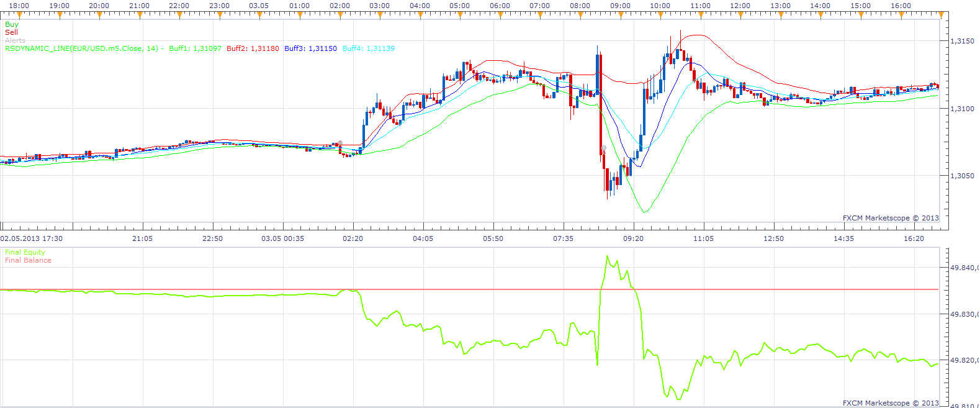Click the 1,3150 price axis label
Viewport: 980px width, 408px height.
[962, 41]
